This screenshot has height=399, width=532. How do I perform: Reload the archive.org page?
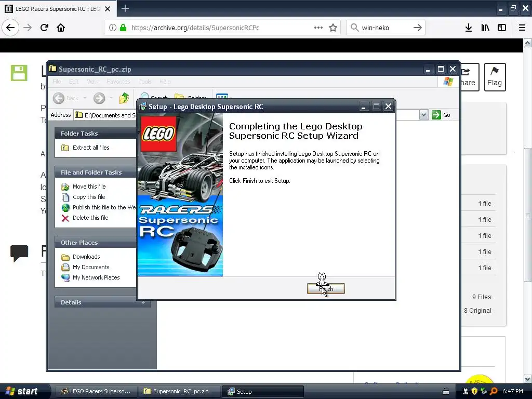[x=44, y=28]
